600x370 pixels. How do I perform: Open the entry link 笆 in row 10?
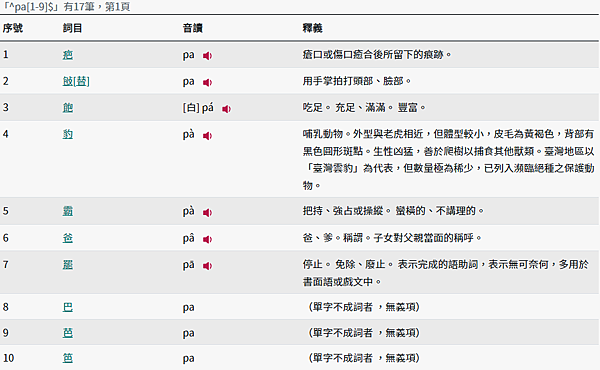pyautogui.click(x=68, y=358)
